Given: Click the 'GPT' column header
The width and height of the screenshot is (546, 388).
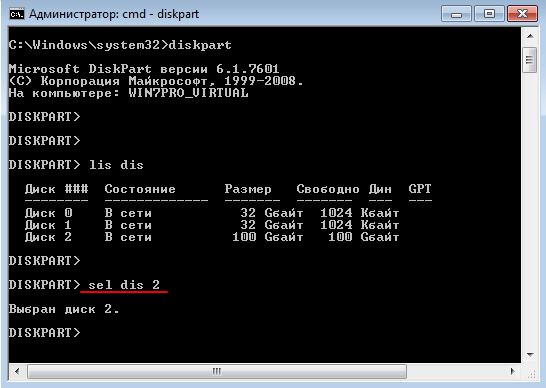Looking at the screenshot, I should (420, 189).
